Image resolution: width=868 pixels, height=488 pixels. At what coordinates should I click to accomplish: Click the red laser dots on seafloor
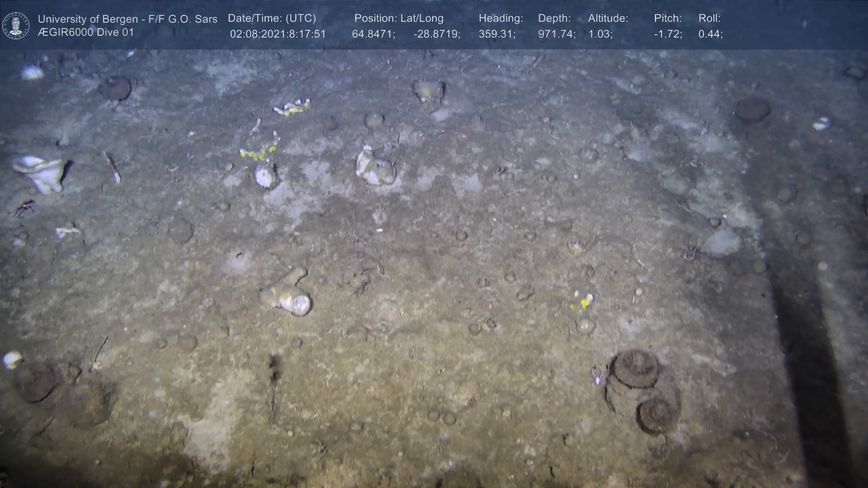pyautogui.click(x=453, y=134)
